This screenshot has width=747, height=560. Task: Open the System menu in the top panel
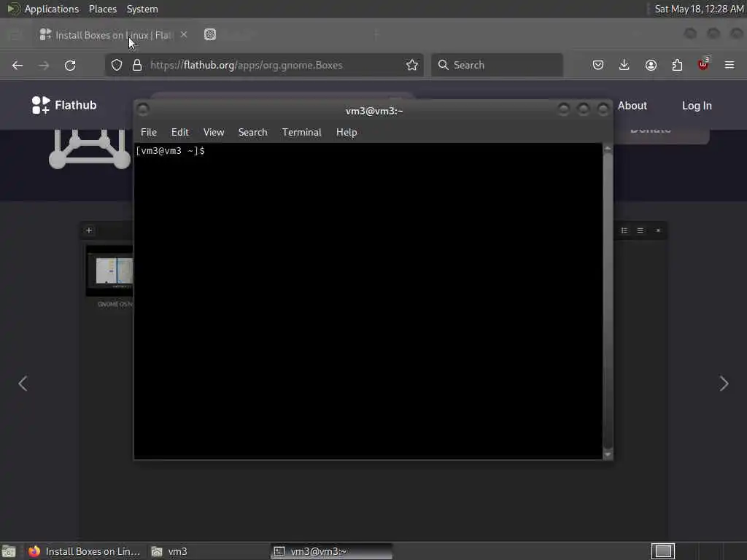(142, 9)
